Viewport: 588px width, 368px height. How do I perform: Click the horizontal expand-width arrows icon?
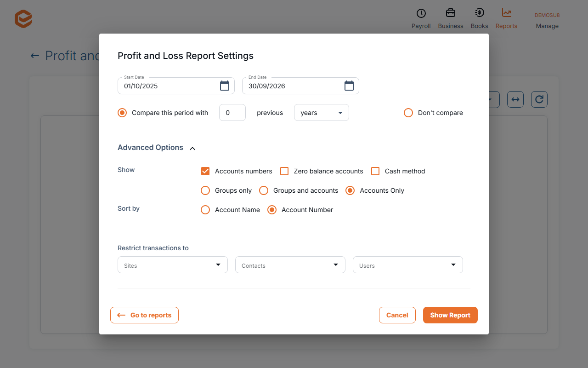tap(515, 99)
